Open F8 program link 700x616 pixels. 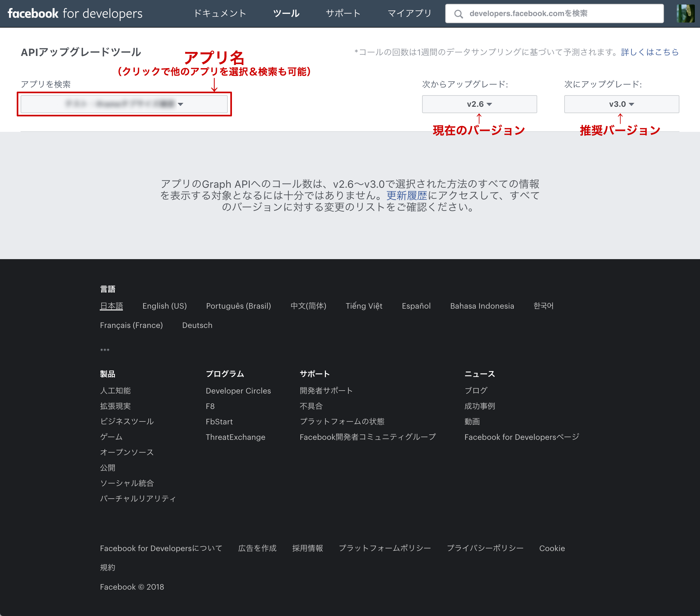pos(210,406)
